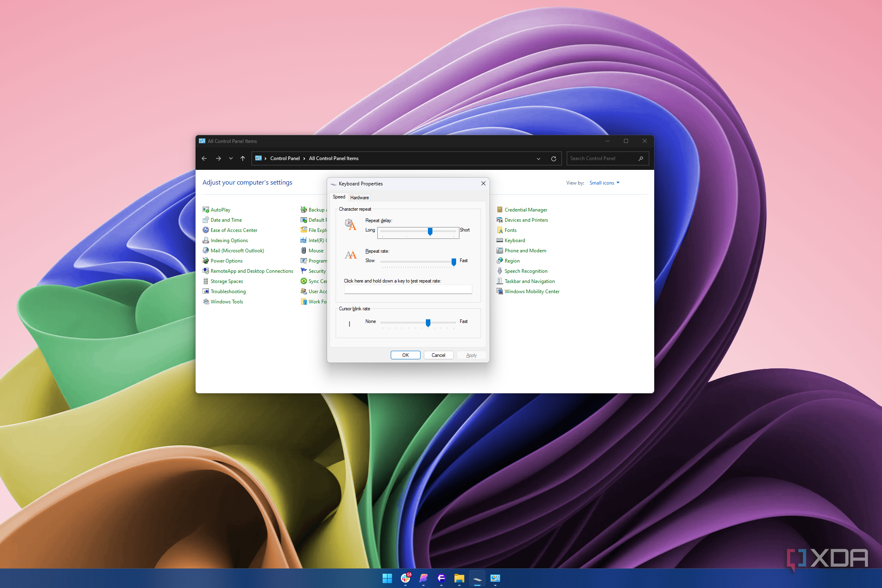
Task: Click the Cursor blink rate slider thumb
Action: (x=428, y=323)
